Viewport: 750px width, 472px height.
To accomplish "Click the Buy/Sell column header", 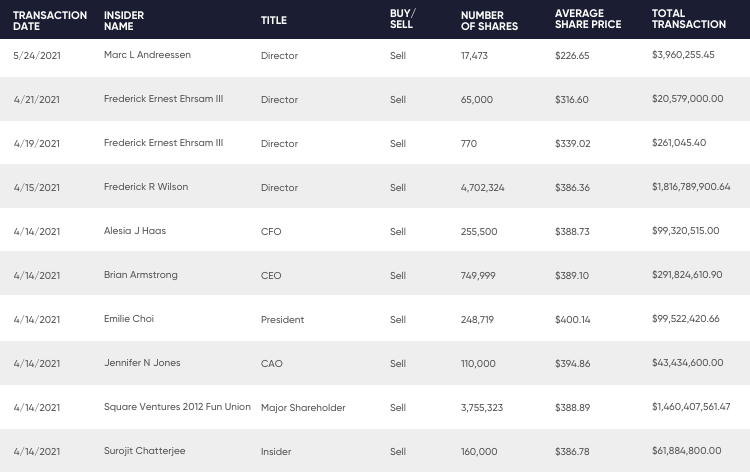I will click(x=402, y=19).
